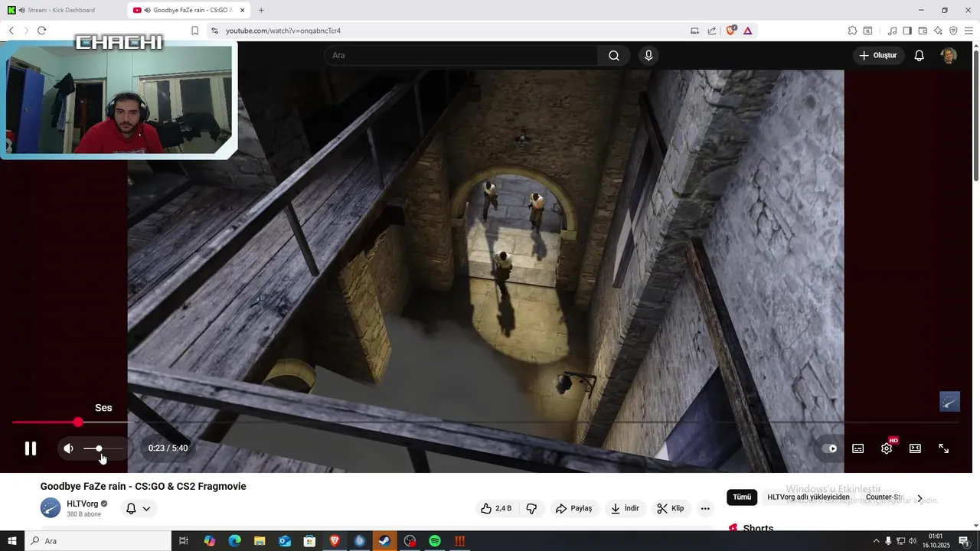The image size is (980, 551).
Task: Pause the YouTube video
Action: tap(31, 448)
